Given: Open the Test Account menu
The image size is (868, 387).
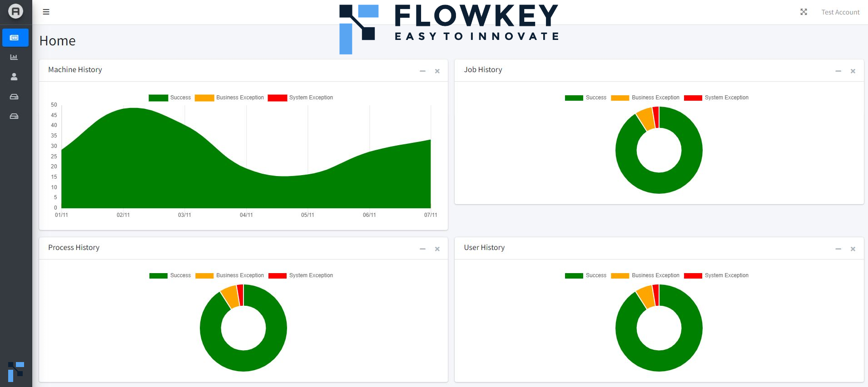Looking at the screenshot, I should 840,12.
